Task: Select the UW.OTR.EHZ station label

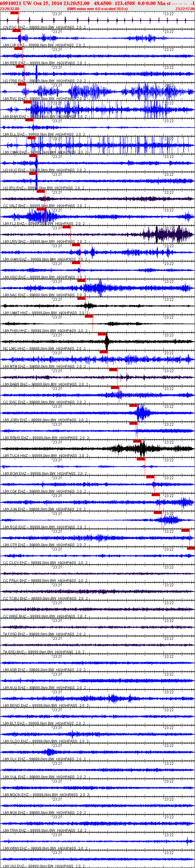Action: [x=45, y=545]
